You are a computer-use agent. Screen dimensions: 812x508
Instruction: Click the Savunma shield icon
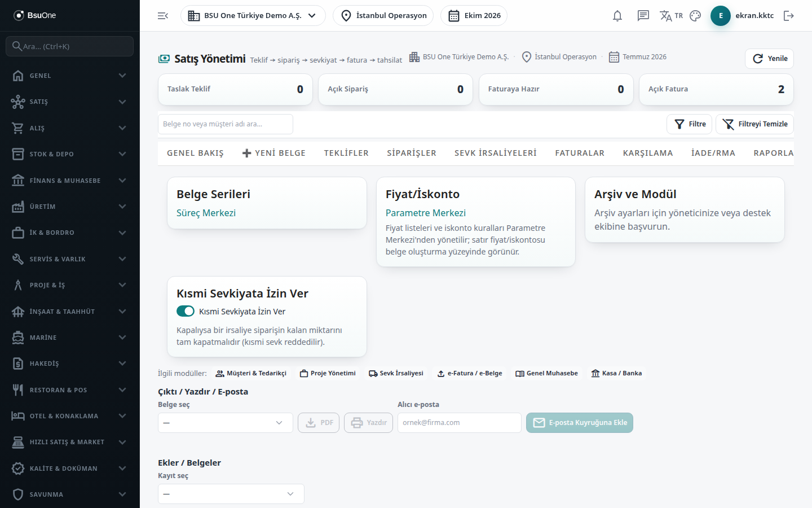(18, 494)
